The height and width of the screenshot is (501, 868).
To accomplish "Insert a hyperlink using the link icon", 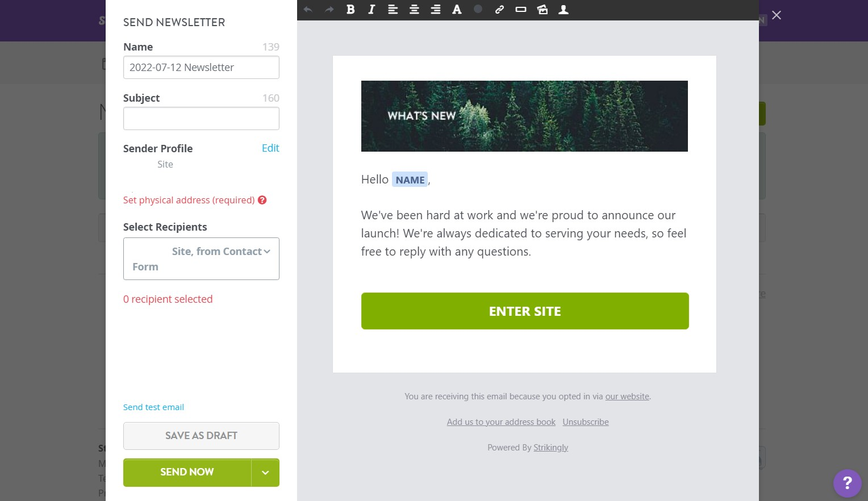I will 499,10.
